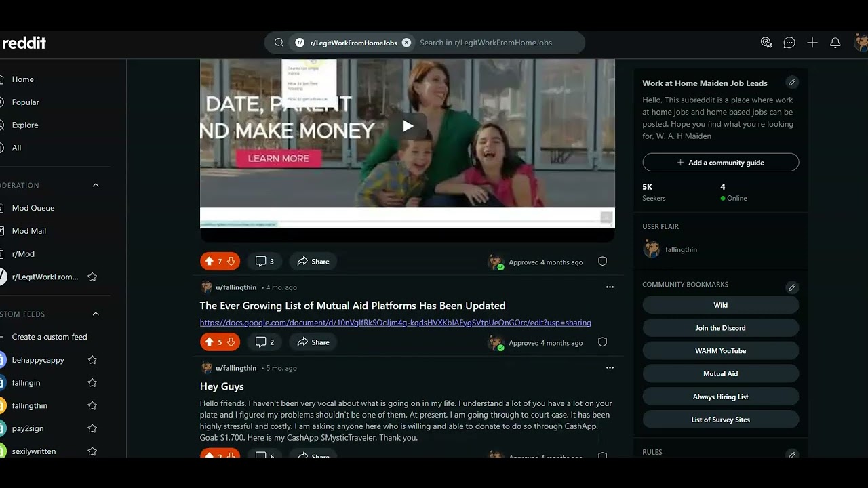Open mod actions shield on video post
Screen dimensions: 868x488
point(602,262)
